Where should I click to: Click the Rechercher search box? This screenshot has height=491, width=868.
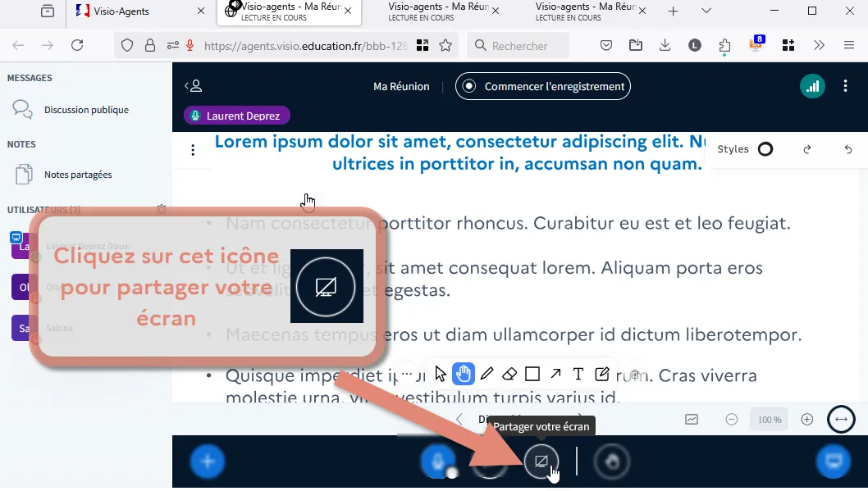click(519, 46)
